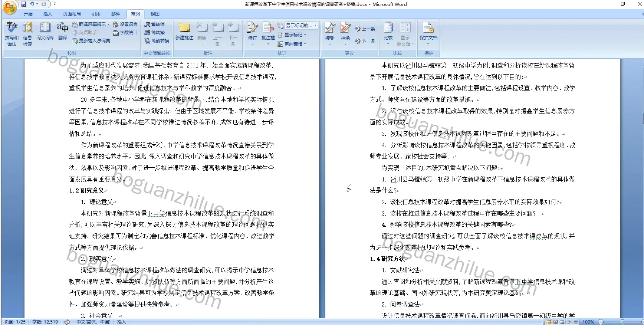
Task: Go to previous change 上一条 in 更改 group
Action: point(365,29)
